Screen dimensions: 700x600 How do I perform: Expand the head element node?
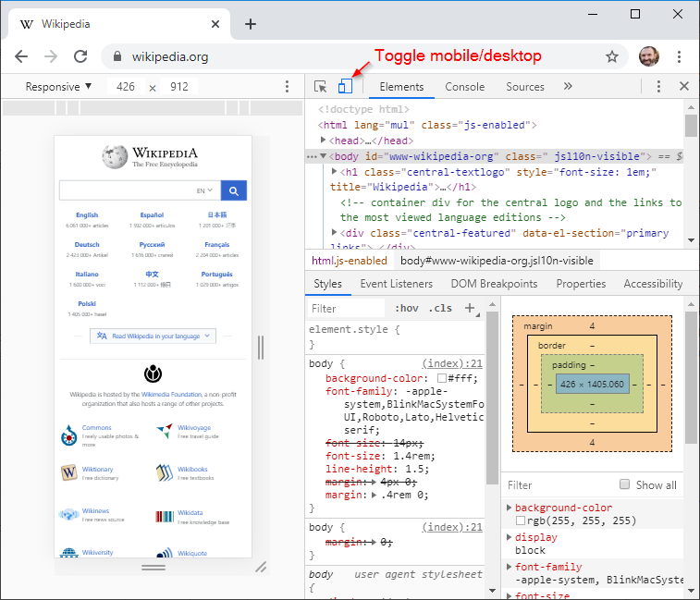324,141
